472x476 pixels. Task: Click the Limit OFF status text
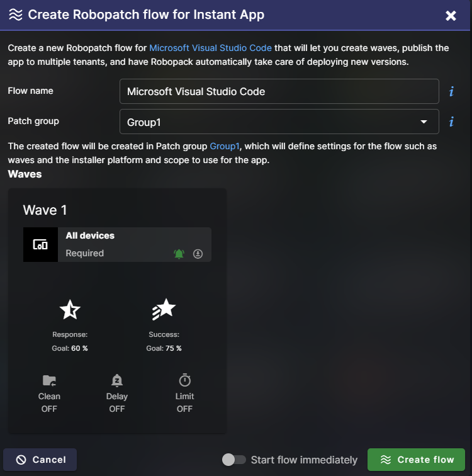(x=184, y=409)
